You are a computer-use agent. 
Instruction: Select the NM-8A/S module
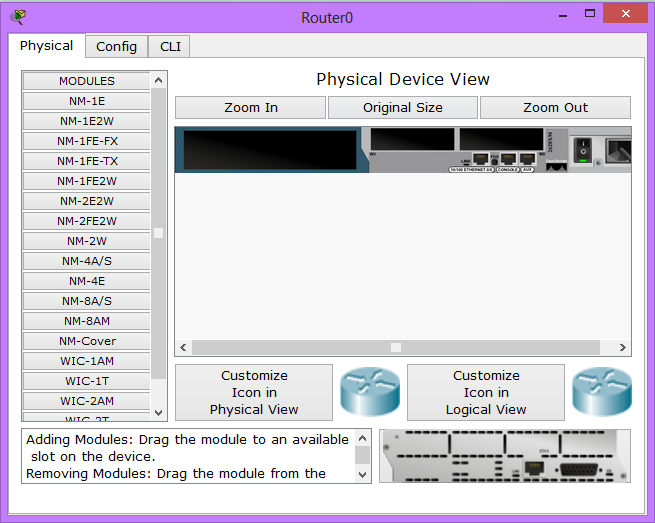[86, 301]
